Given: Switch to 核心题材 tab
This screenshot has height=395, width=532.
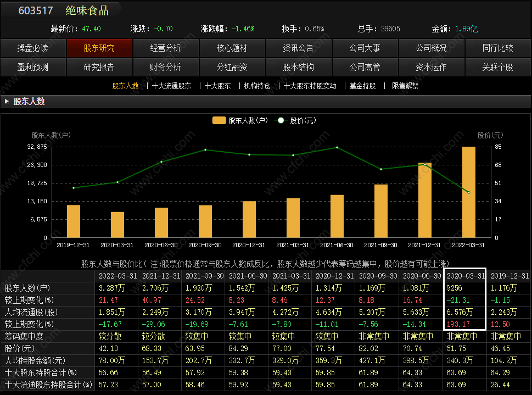Looking at the screenshot, I should [232, 48].
